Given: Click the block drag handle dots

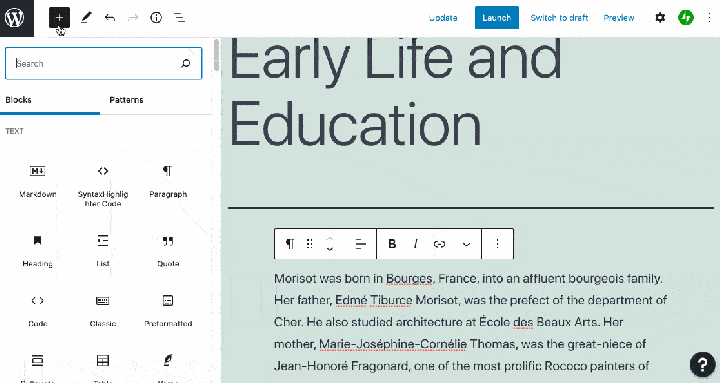Looking at the screenshot, I should click(x=309, y=244).
